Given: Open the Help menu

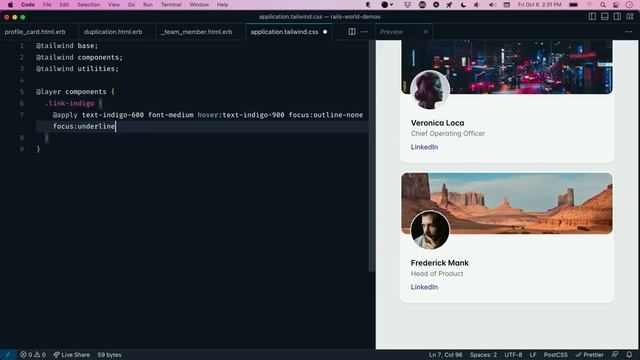Looking at the screenshot, I should (x=222, y=4).
